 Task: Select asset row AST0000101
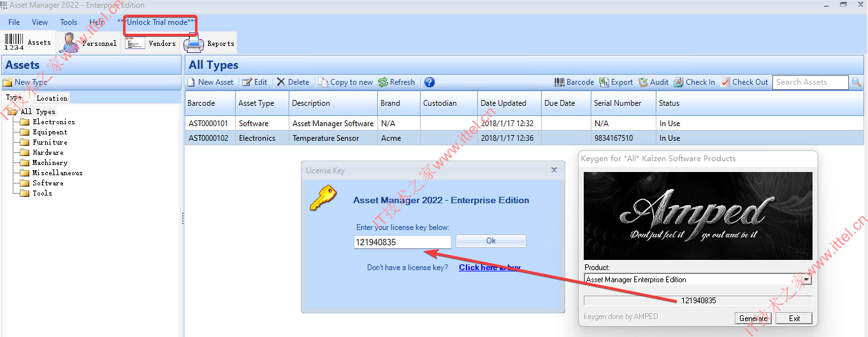(524, 124)
